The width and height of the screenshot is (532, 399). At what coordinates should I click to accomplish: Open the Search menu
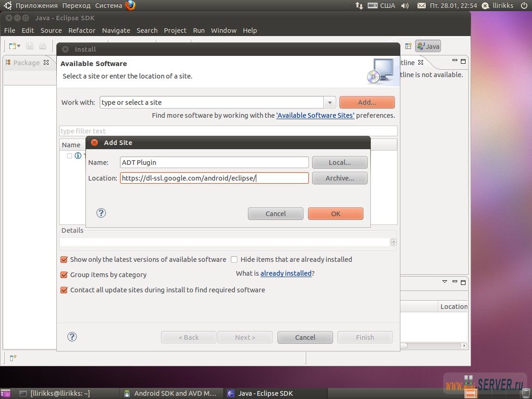click(x=147, y=30)
